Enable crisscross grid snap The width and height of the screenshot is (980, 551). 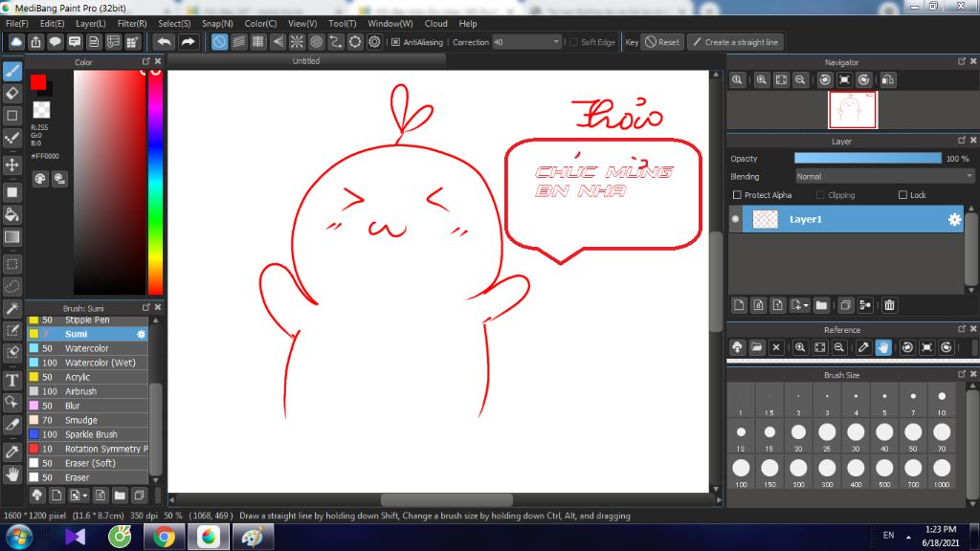[258, 42]
